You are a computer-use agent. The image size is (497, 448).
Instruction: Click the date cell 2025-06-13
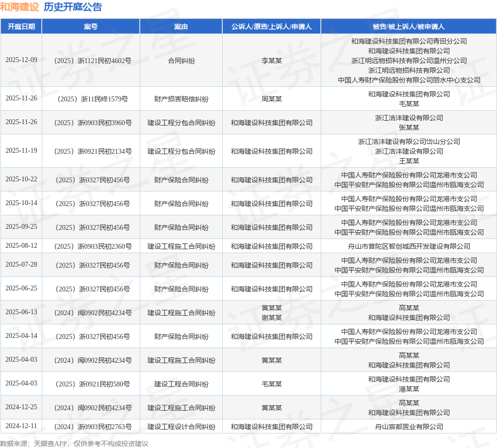(x=21, y=312)
